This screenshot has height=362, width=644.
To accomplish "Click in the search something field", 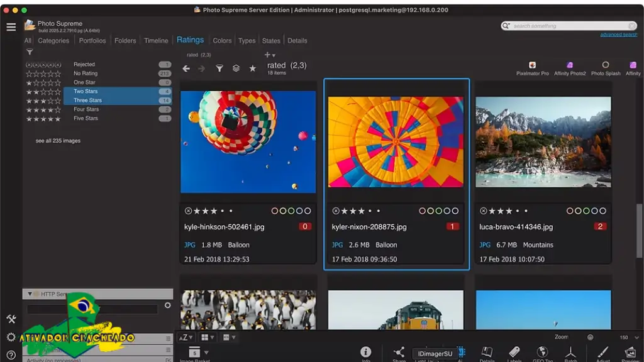I will click(x=570, y=26).
